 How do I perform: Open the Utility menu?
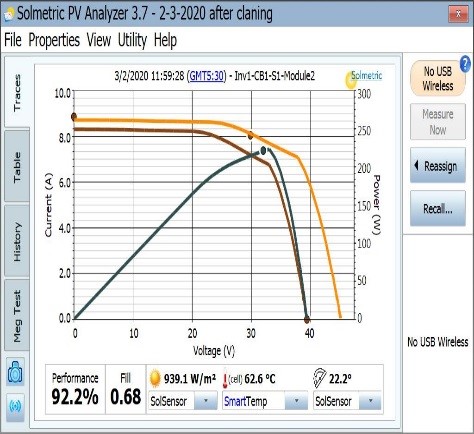[x=132, y=41]
